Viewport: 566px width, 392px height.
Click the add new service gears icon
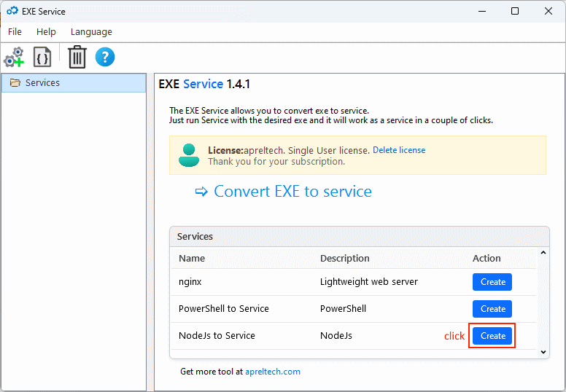pyautogui.click(x=14, y=57)
